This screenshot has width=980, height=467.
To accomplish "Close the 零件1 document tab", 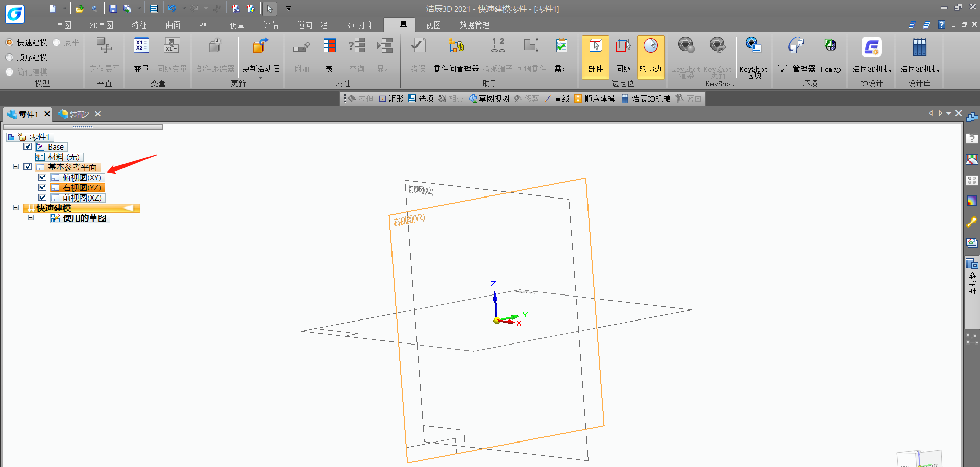I will 47,114.
